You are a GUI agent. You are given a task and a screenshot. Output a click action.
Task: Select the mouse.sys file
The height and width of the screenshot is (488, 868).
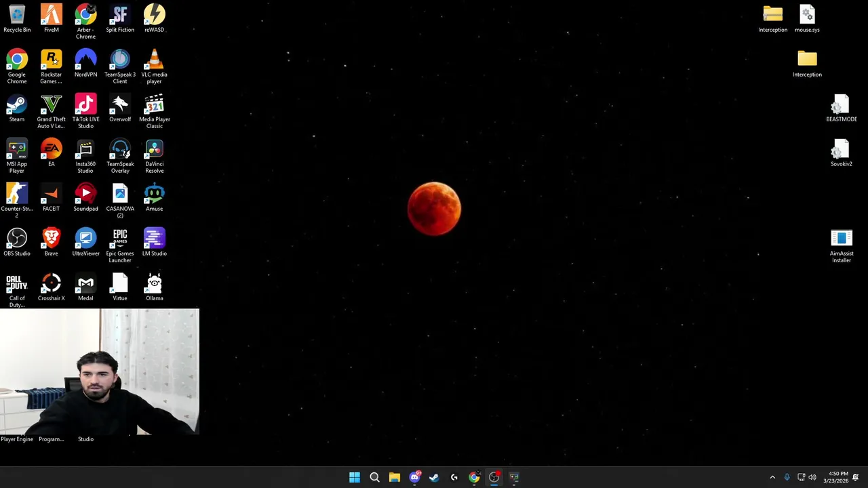click(x=807, y=18)
